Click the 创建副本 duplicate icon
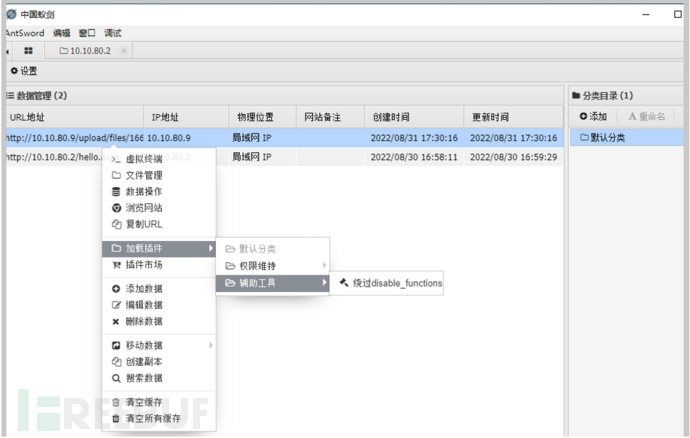Screen dimensions: 690x438 [x=116, y=362]
